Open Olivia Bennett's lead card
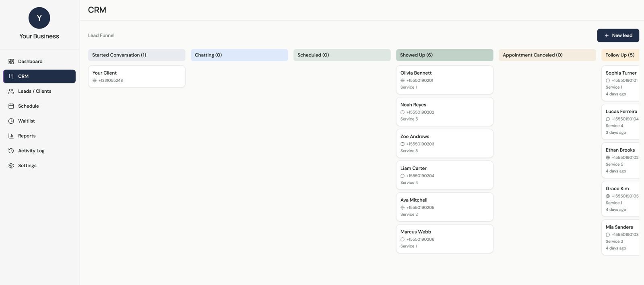644x285 pixels. click(x=445, y=80)
